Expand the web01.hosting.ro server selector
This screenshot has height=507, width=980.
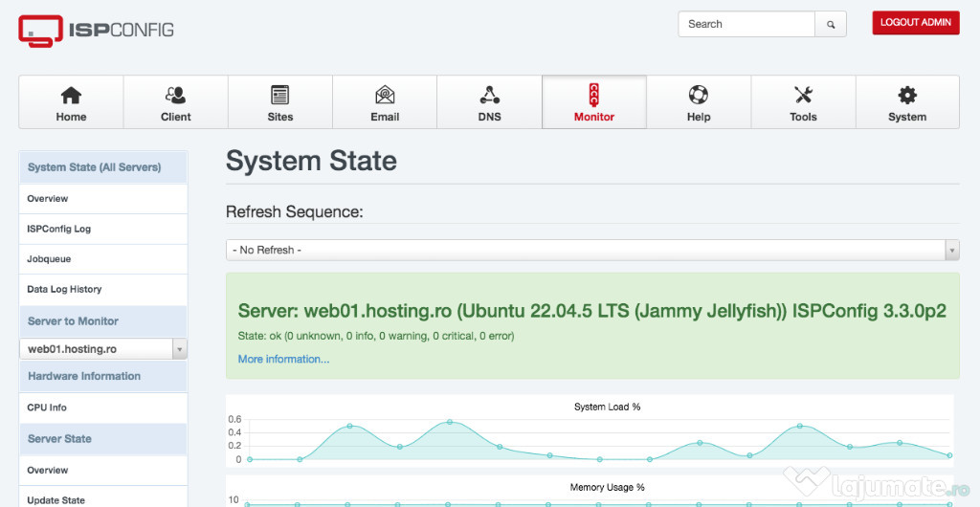103,349
